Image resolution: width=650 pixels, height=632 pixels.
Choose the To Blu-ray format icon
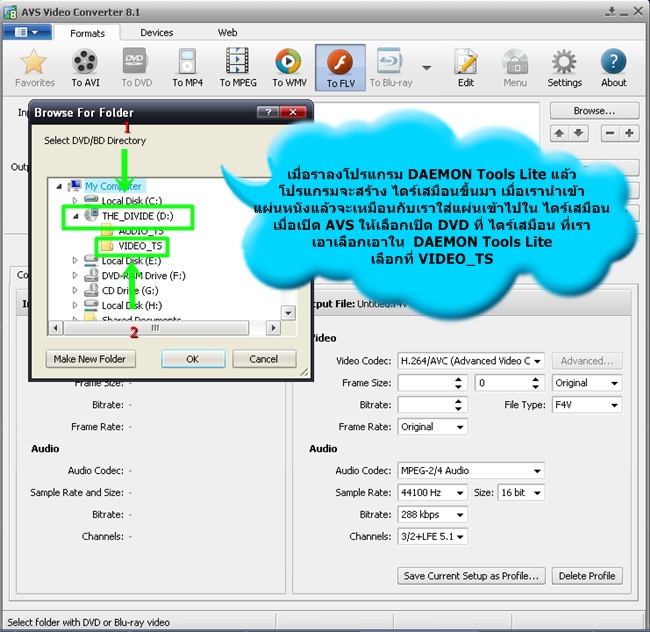click(391, 68)
